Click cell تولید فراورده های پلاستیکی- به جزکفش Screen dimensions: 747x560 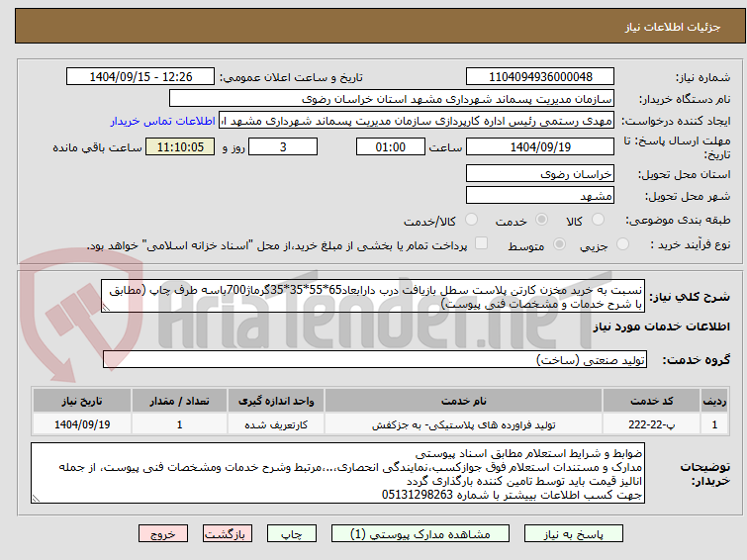[x=464, y=424]
